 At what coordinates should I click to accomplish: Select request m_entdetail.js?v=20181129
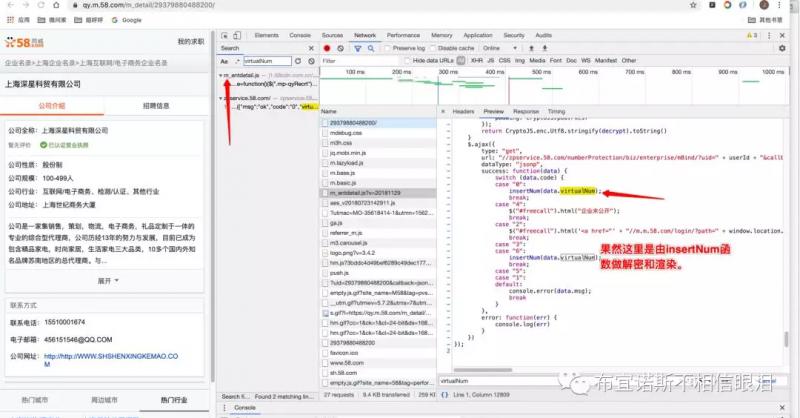(378, 193)
